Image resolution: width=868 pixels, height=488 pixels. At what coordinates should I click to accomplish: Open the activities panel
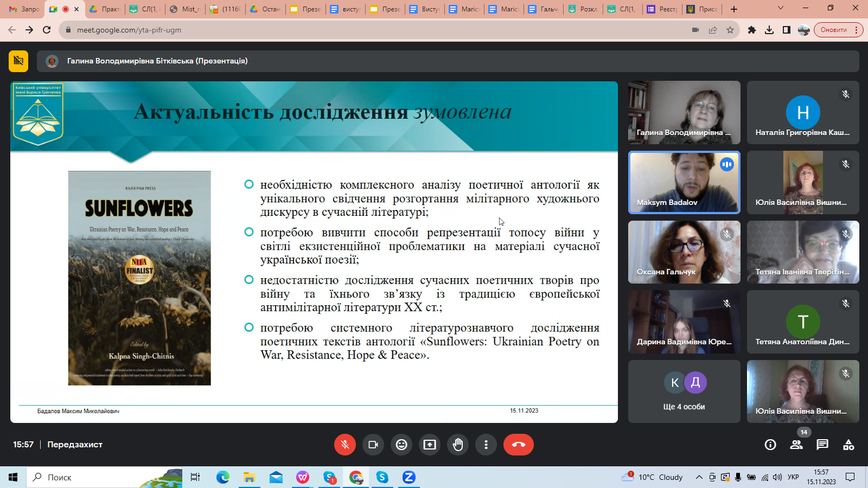coord(848,445)
